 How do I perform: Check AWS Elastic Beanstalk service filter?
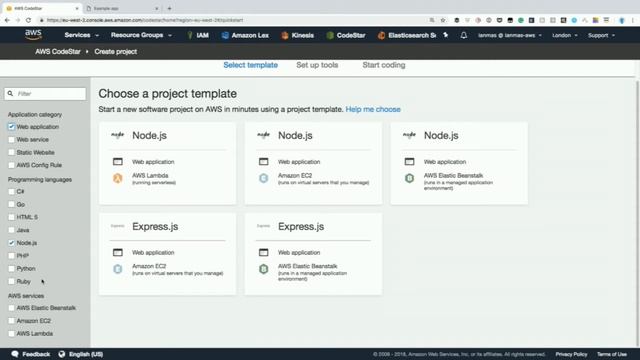click(x=11, y=308)
